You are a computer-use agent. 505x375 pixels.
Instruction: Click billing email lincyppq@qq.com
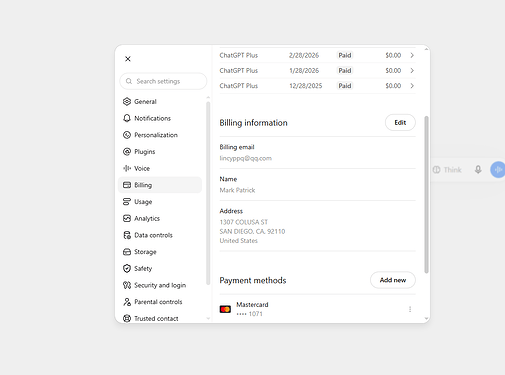coord(246,158)
